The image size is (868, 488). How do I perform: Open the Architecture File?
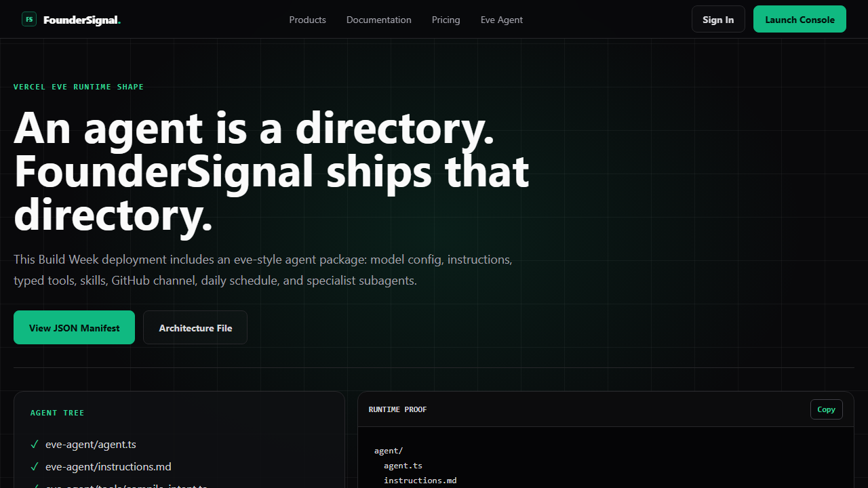coord(195,327)
